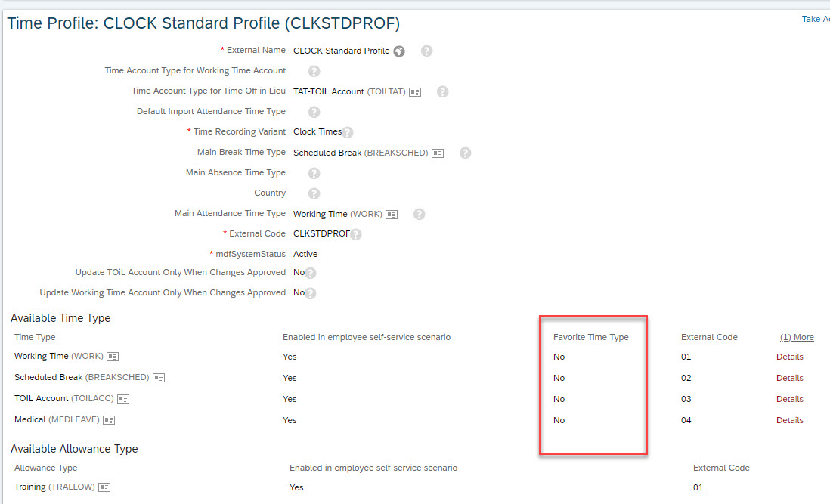The height and width of the screenshot is (504, 830).
Task: Open Details for Medical row
Action: [x=790, y=420]
